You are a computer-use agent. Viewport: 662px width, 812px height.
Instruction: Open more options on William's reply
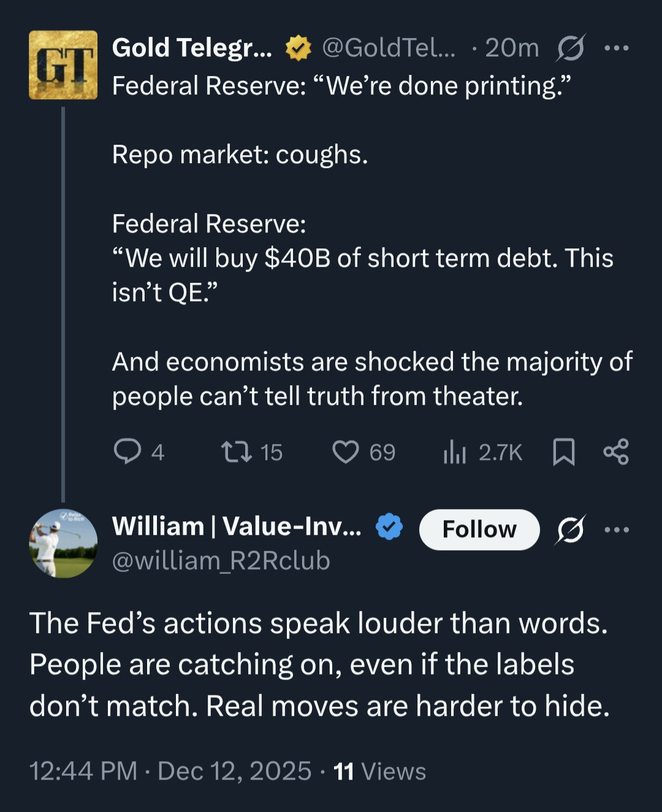click(x=616, y=529)
